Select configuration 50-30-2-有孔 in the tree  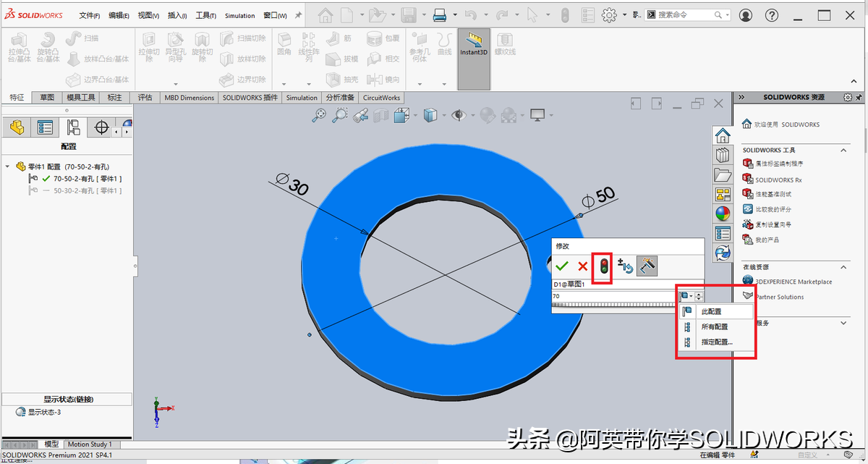[87, 191]
